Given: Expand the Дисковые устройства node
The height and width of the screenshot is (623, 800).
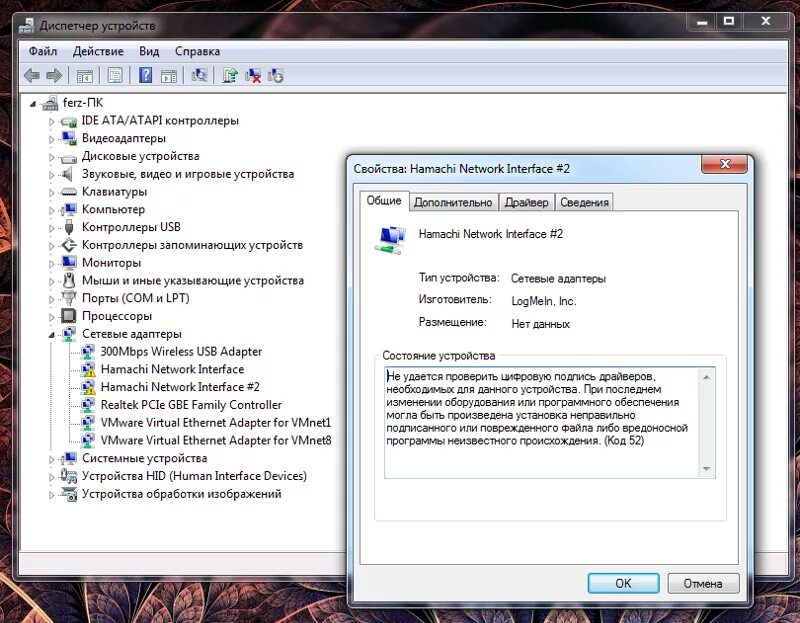Looking at the screenshot, I should coord(52,157).
